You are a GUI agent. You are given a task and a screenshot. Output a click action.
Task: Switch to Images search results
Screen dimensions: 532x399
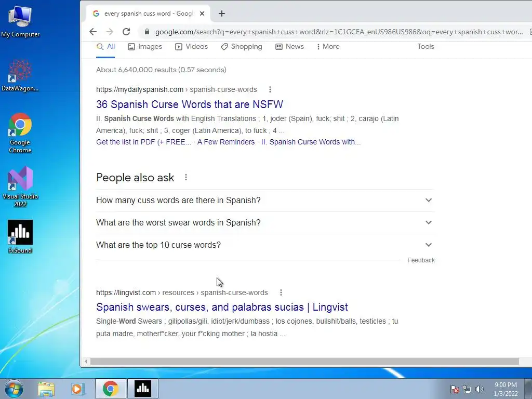point(145,47)
